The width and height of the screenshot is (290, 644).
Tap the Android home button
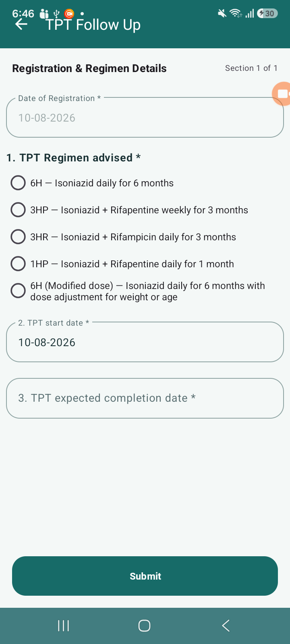(144, 625)
